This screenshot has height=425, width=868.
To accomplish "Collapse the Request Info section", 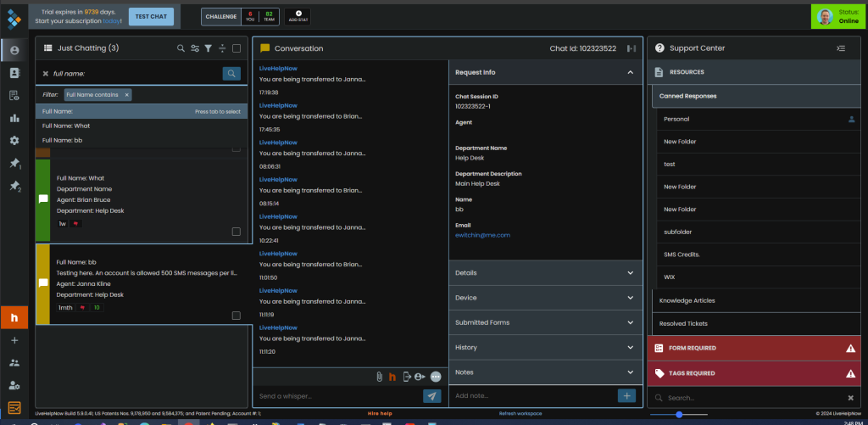I will (x=630, y=73).
